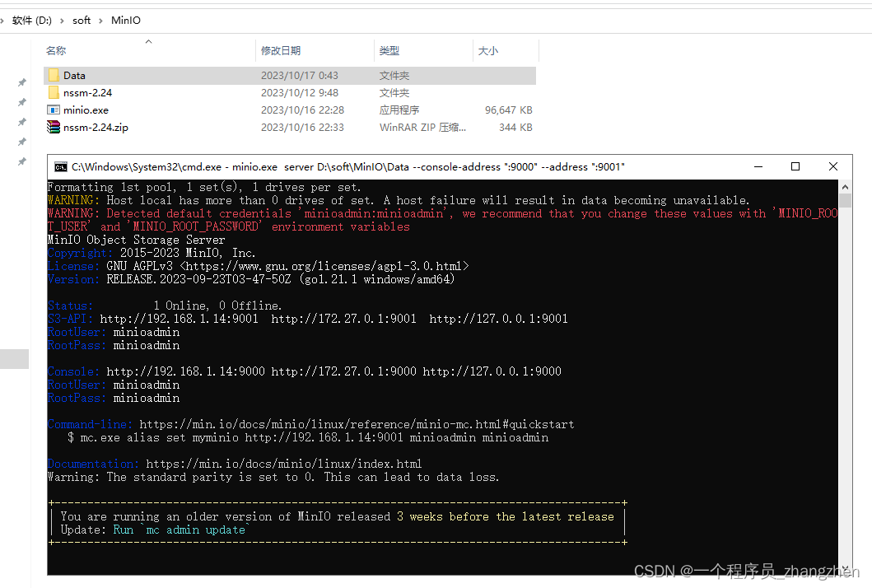This screenshot has height=588, width=872.
Task: Click Console URL http://192.168.1.14:9000
Action: [186, 371]
